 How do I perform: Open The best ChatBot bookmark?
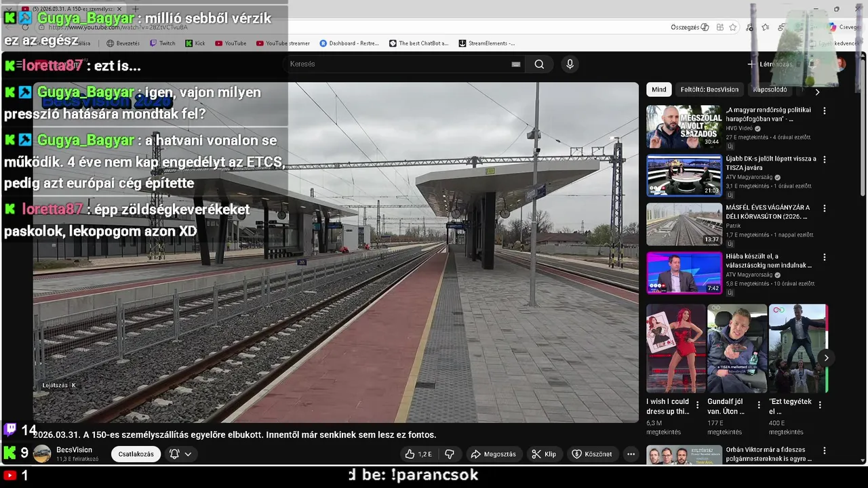click(418, 43)
